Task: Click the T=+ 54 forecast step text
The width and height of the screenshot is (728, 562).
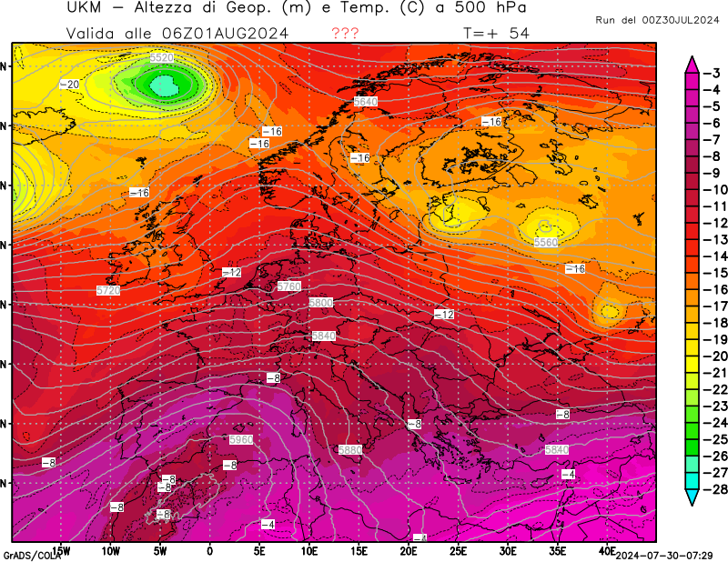Action: tap(496, 34)
